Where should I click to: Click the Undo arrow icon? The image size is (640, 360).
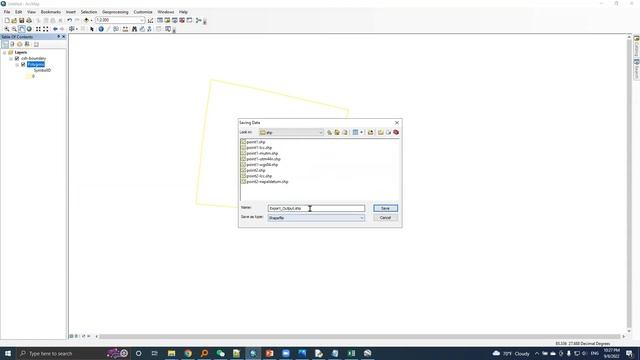(x=69, y=20)
